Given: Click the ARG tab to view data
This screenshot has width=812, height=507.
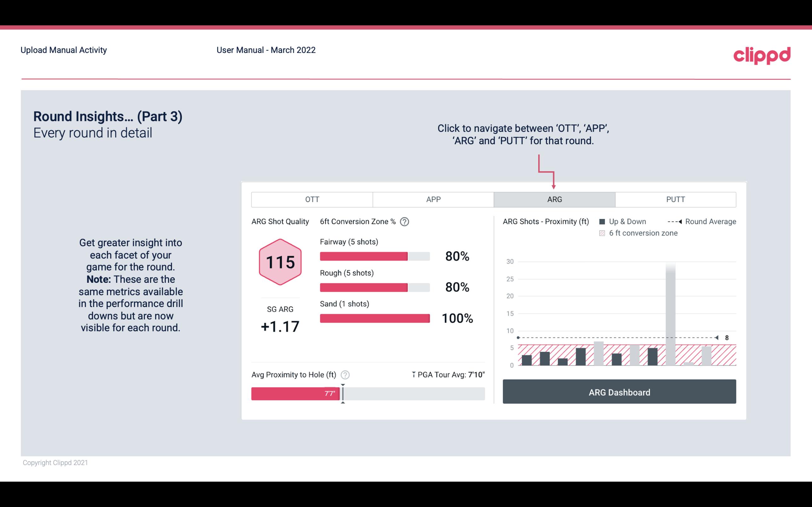Looking at the screenshot, I should (x=553, y=200).
